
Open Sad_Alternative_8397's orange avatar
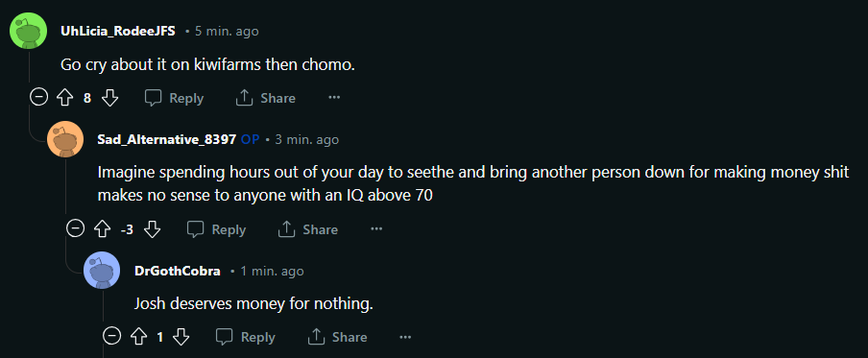click(65, 139)
